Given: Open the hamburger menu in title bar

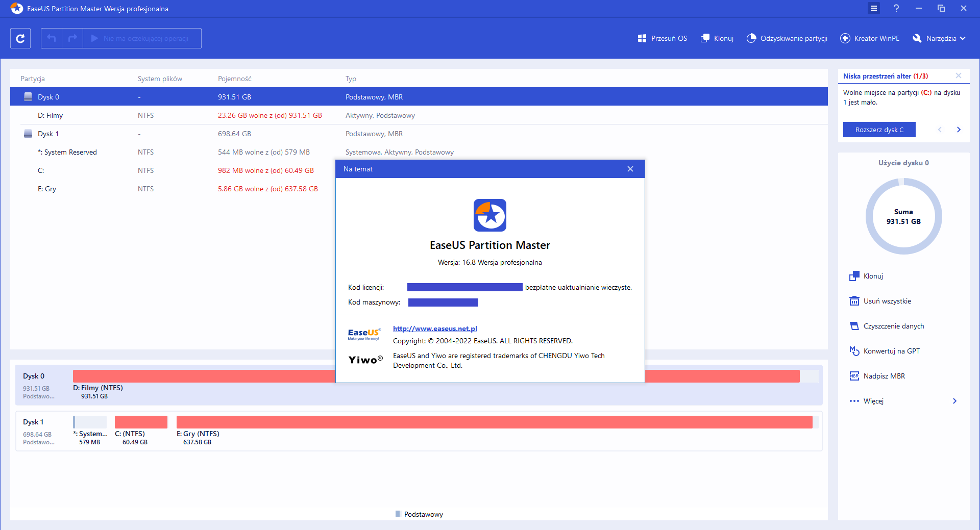Looking at the screenshot, I should pos(874,8).
